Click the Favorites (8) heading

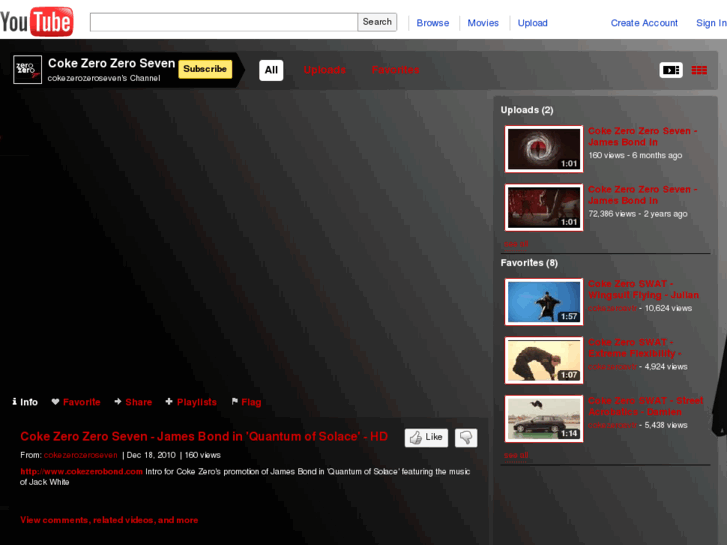(529, 263)
